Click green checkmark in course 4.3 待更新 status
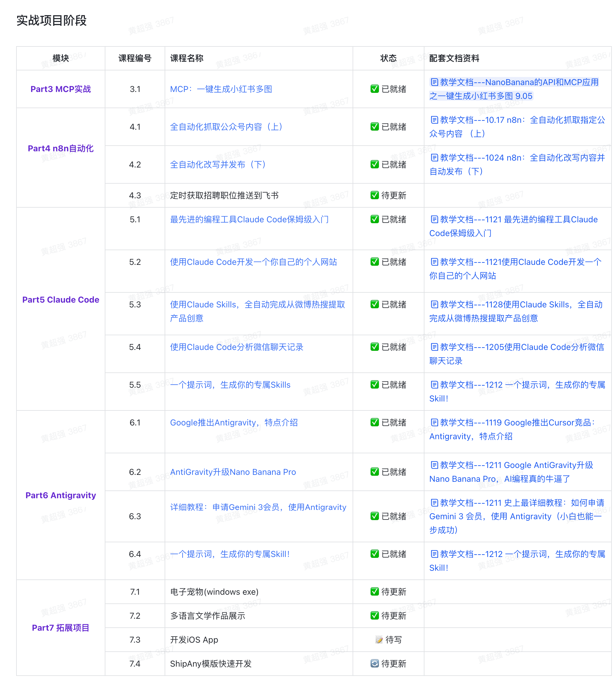Viewport: 616px width, 681px height. [374, 195]
